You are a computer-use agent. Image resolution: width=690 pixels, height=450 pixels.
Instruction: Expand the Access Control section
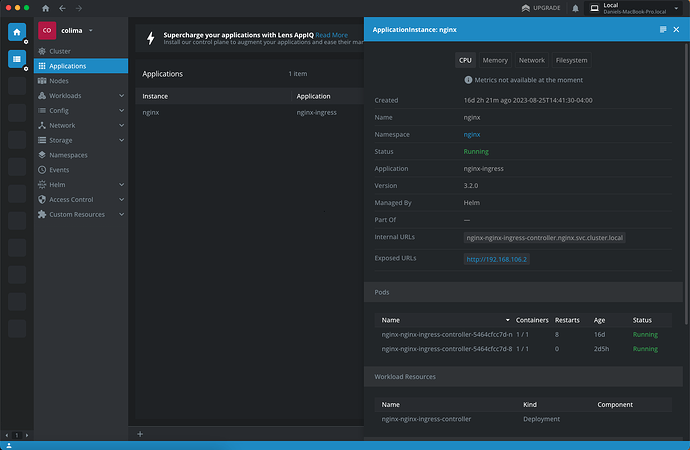[x=121, y=200]
